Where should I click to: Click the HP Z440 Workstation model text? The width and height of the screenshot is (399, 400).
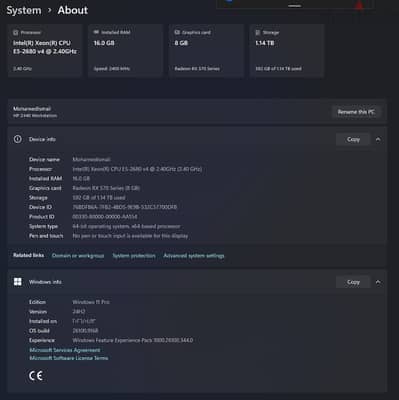[x=35, y=116]
